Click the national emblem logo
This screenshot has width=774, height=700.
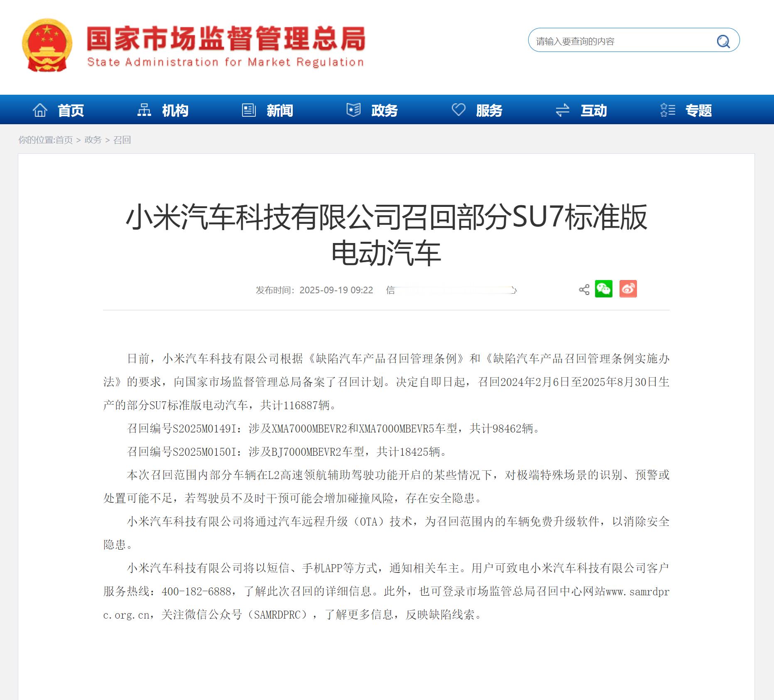[47, 45]
